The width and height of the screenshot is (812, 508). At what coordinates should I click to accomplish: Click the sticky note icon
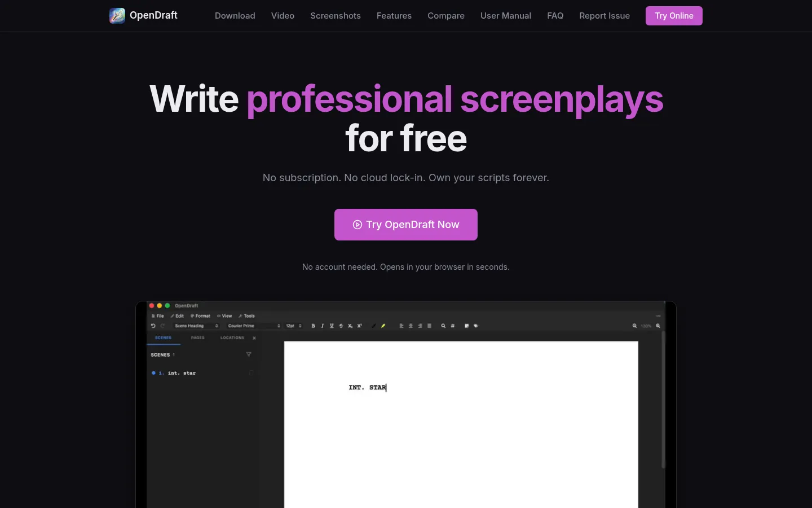[x=466, y=326]
